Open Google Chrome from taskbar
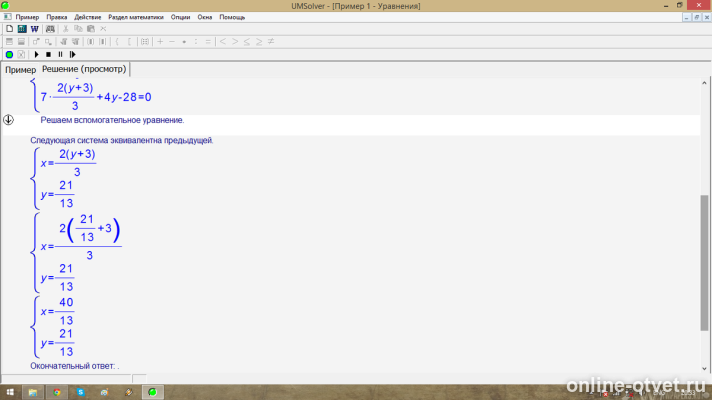 pos(57,392)
